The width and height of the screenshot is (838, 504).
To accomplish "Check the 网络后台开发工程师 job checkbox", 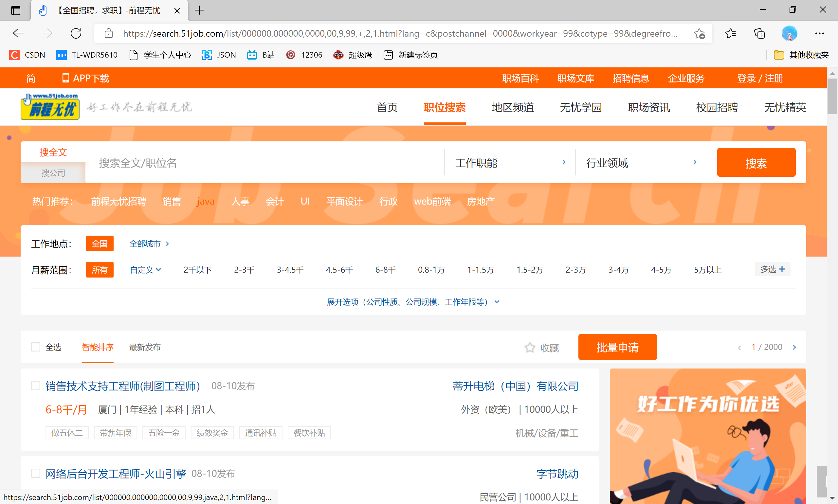I will (x=36, y=473).
